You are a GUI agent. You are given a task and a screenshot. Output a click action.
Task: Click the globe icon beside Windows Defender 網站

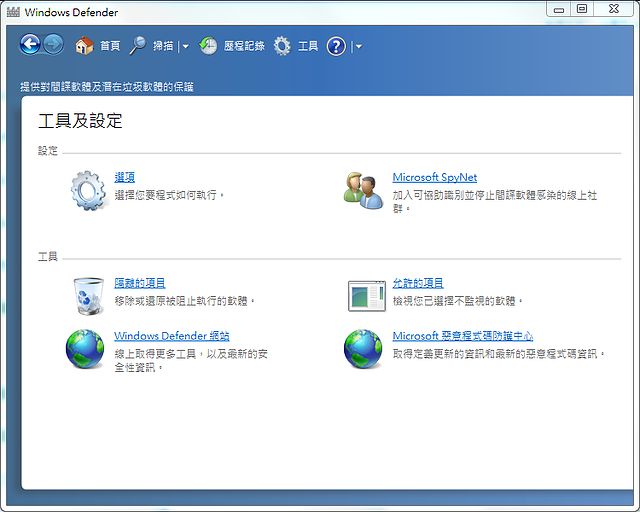pos(85,349)
